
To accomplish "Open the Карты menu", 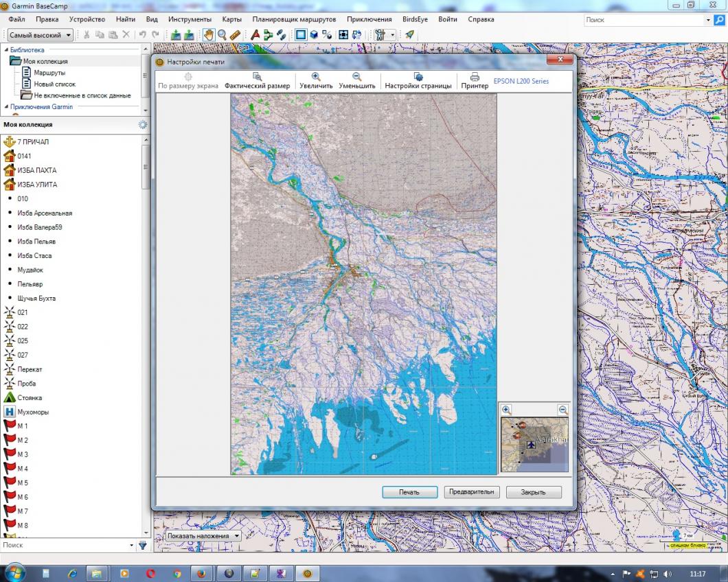I will [231, 19].
